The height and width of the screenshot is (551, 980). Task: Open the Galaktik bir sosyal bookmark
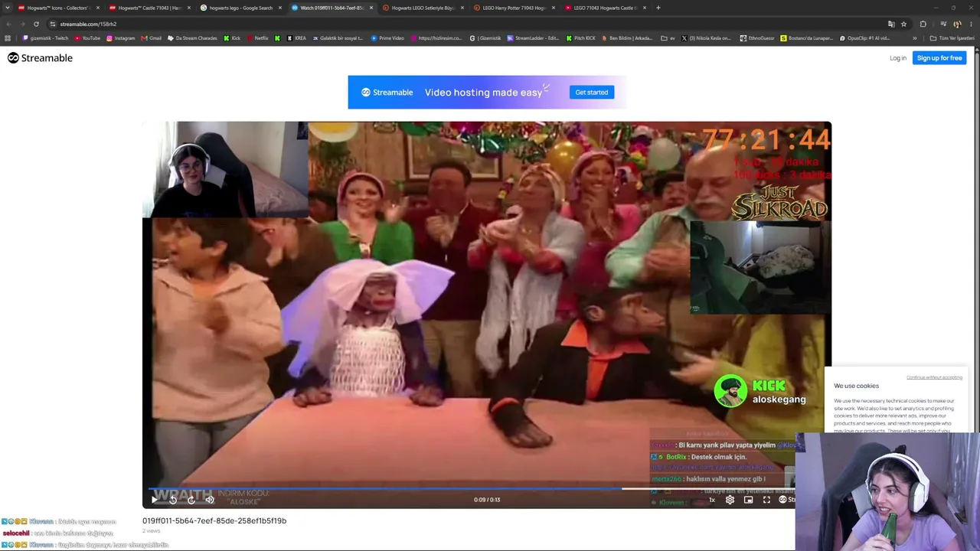click(x=337, y=38)
